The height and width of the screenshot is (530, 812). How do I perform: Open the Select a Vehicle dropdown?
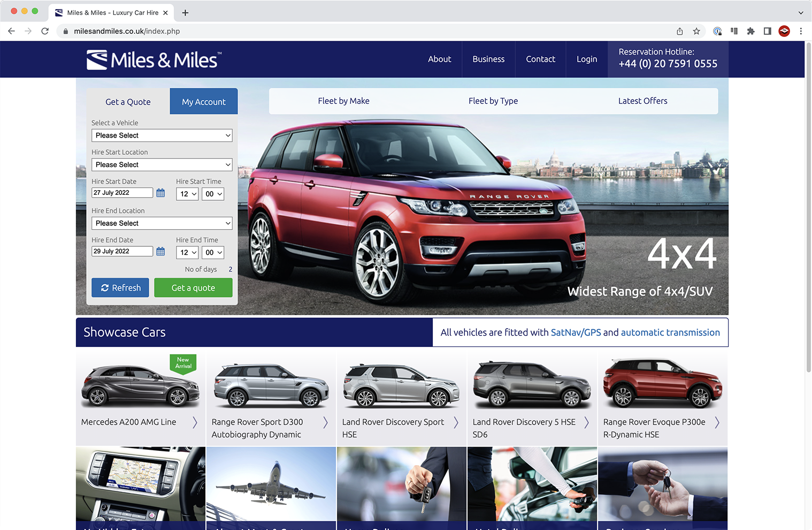click(x=162, y=135)
